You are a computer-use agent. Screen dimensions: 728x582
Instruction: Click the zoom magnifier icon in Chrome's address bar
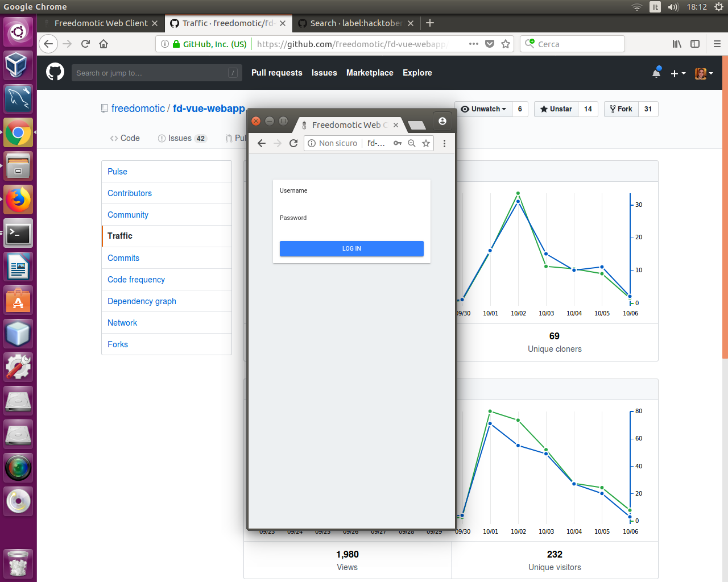412,143
